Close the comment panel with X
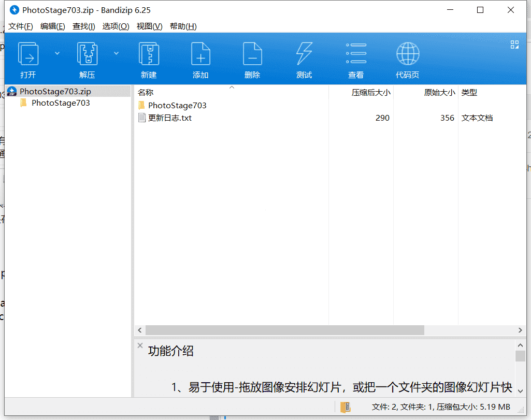The height and width of the screenshot is (420, 531). [140, 345]
